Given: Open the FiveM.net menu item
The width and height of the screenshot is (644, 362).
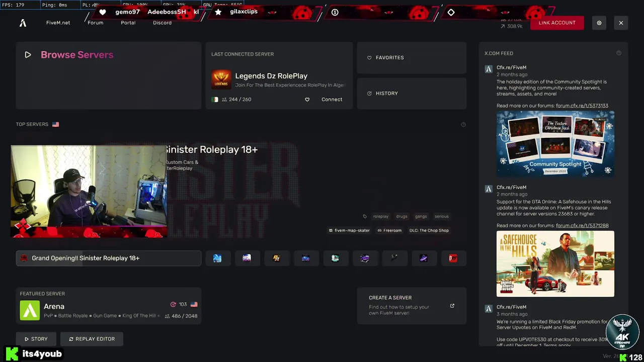Looking at the screenshot, I should (x=58, y=23).
